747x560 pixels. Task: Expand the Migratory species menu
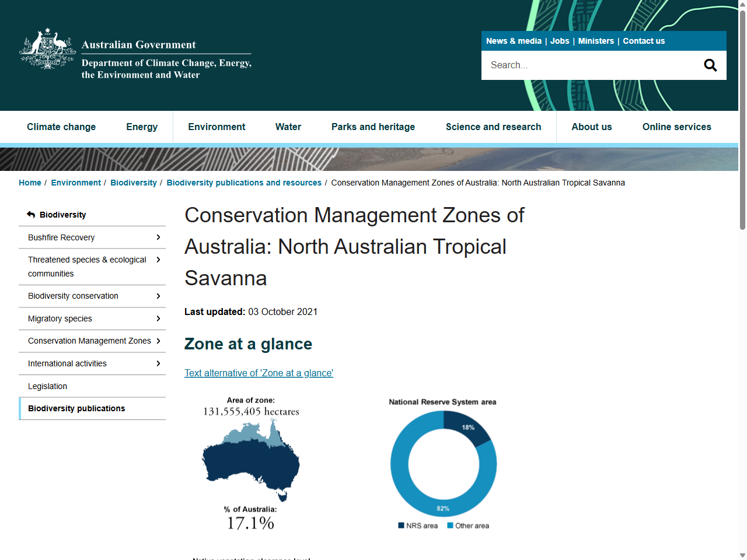click(x=158, y=318)
